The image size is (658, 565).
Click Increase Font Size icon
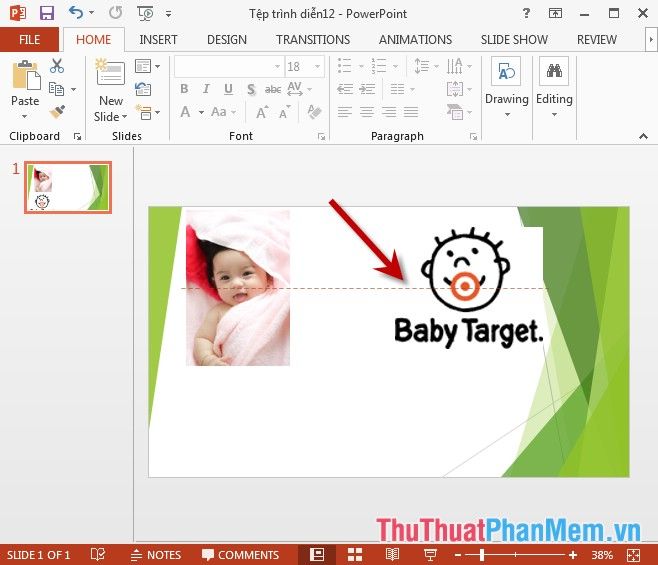click(262, 112)
